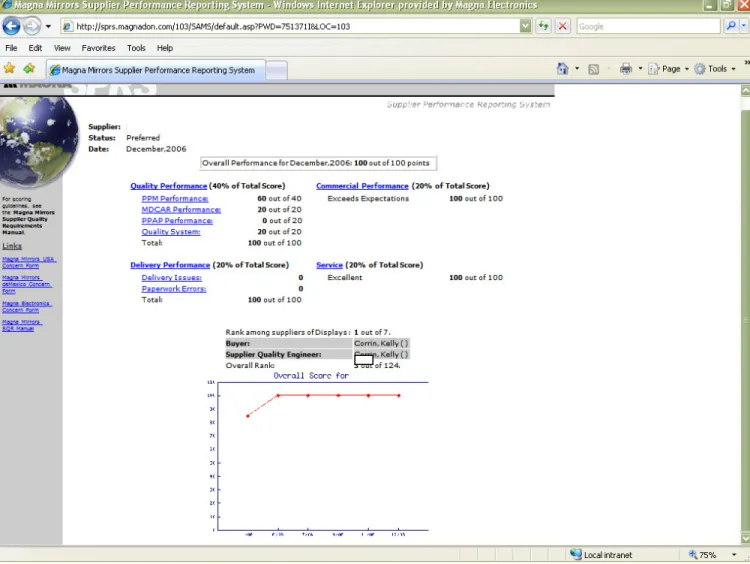This screenshot has width=750, height=564.
Task: Click the page icon in address bar
Action: (68, 26)
